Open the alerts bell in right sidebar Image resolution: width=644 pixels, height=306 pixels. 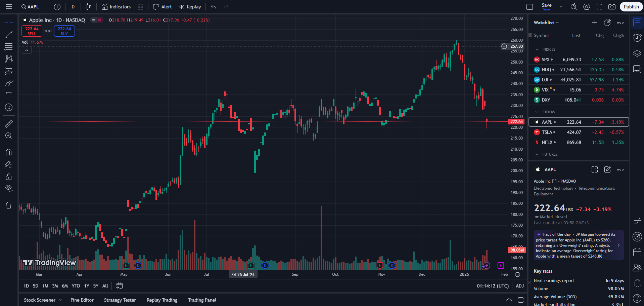[x=637, y=283]
